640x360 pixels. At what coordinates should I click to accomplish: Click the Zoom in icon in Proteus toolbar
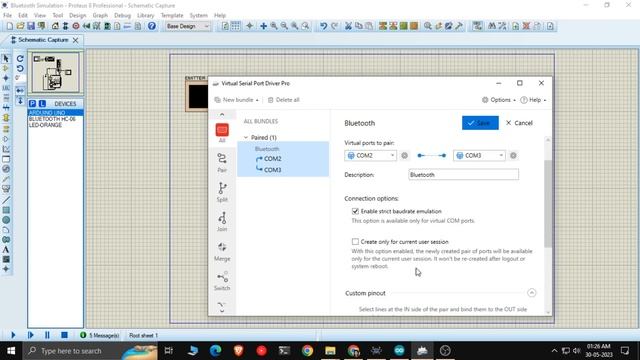pos(274,26)
